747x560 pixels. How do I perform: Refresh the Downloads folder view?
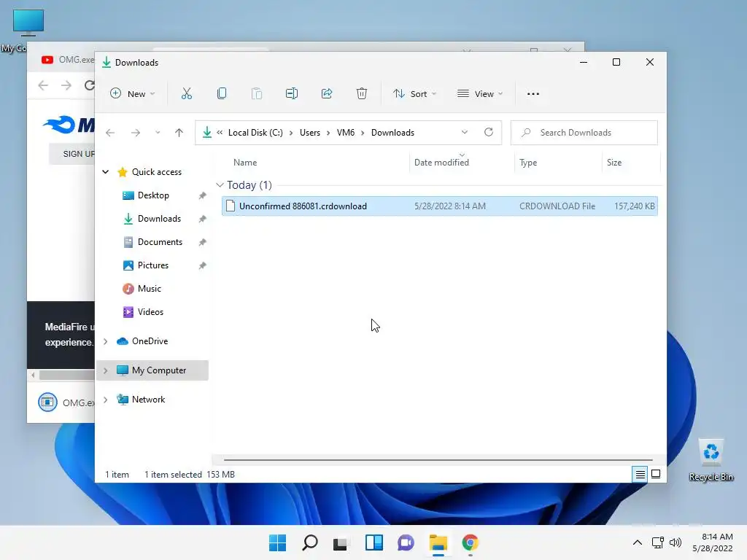(x=489, y=133)
